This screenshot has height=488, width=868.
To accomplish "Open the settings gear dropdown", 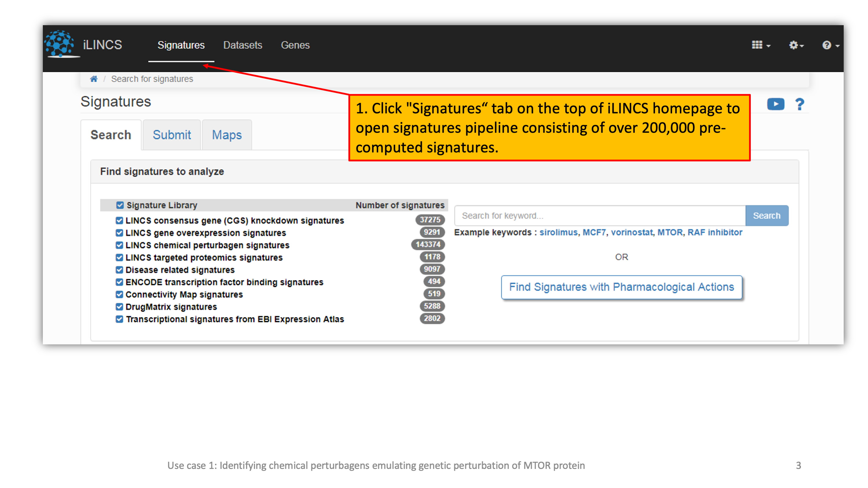I will click(x=796, y=45).
